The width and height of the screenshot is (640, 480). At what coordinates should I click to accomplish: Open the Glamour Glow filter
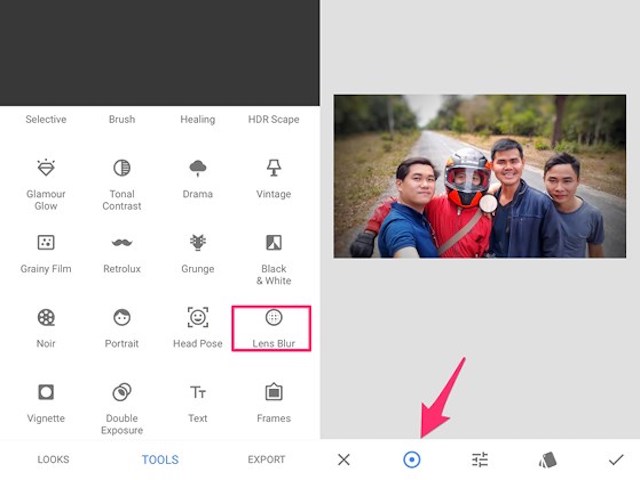46,180
